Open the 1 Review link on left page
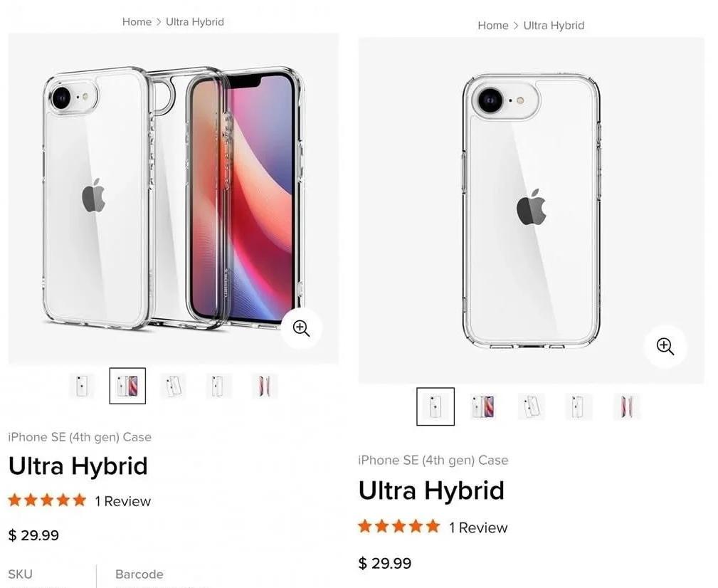Viewport: 718px width, 588px height. pyautogui.click(x=122, y=501)
